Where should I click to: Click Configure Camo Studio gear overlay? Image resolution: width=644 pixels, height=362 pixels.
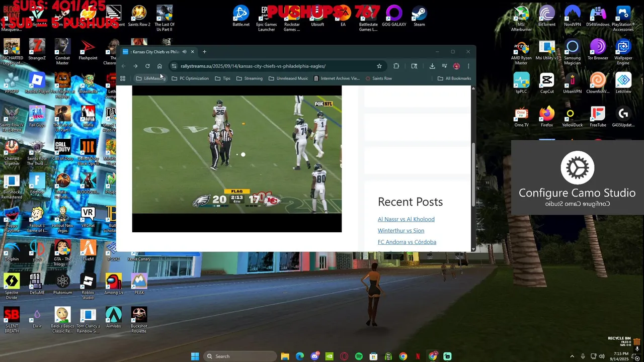(577, 168)
